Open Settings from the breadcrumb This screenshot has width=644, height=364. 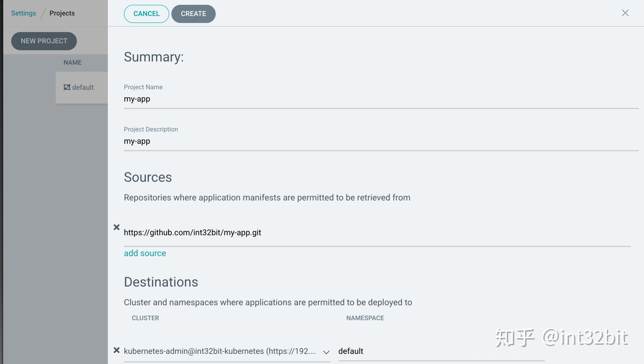23,13
